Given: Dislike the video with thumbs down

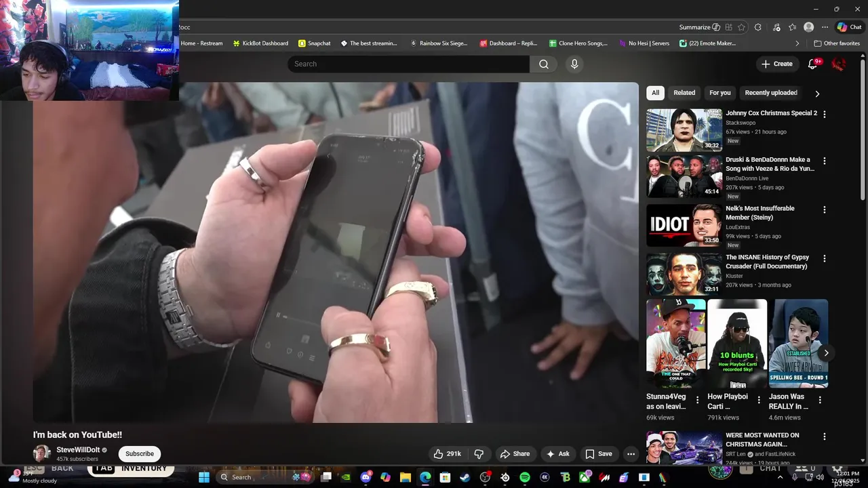Looking at the screenshot, I should click(x=479, y=454).
